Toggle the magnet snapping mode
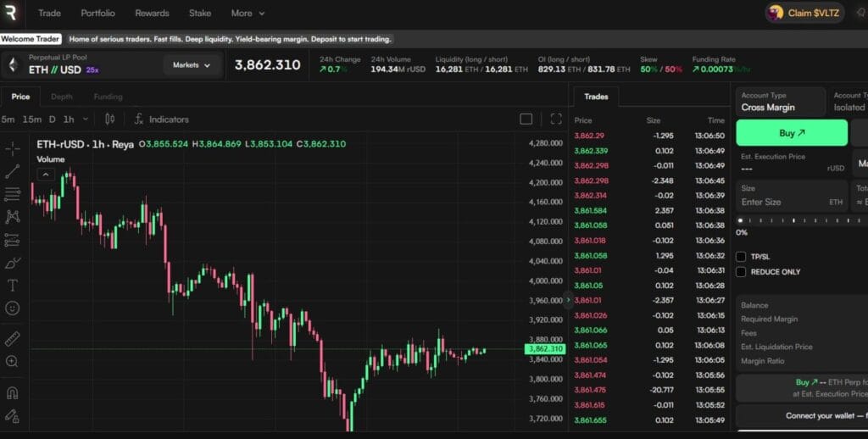868x439 pixels. pyautogui.click(x=12, y=392)
